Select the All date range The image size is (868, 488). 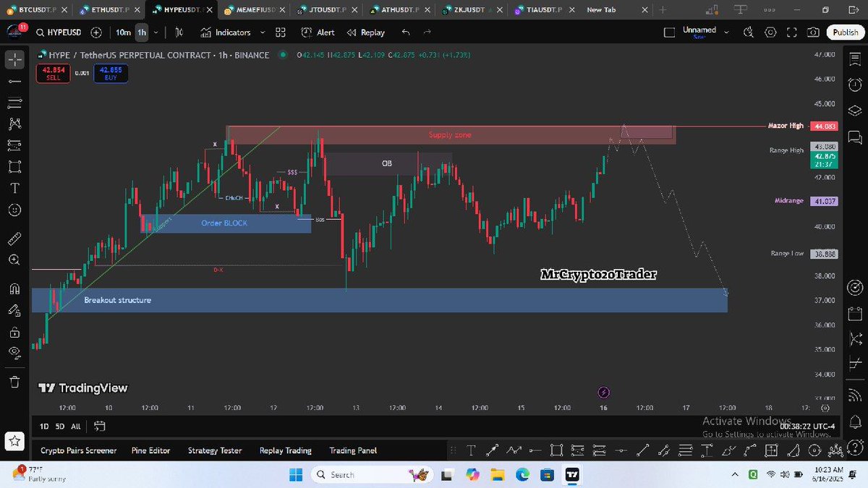(x=76, y=426)
